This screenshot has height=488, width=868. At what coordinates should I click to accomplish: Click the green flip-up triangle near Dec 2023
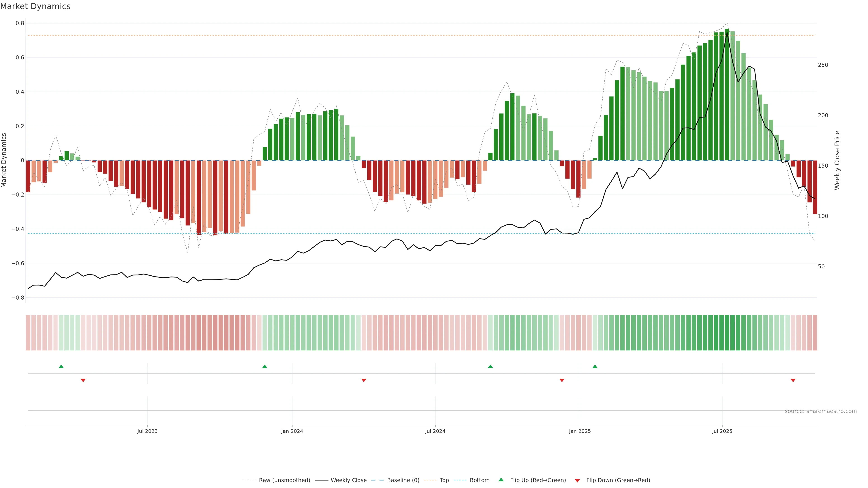(x=264, y=366)
